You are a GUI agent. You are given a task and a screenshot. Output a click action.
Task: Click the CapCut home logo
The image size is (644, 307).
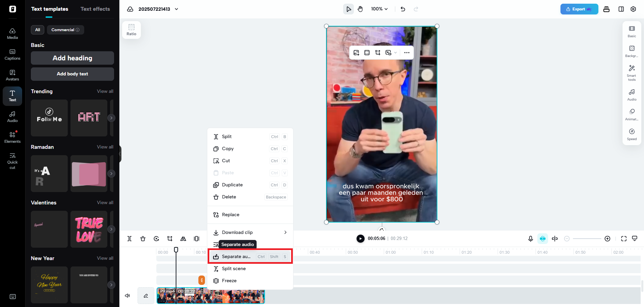click(x=13, y=9)
